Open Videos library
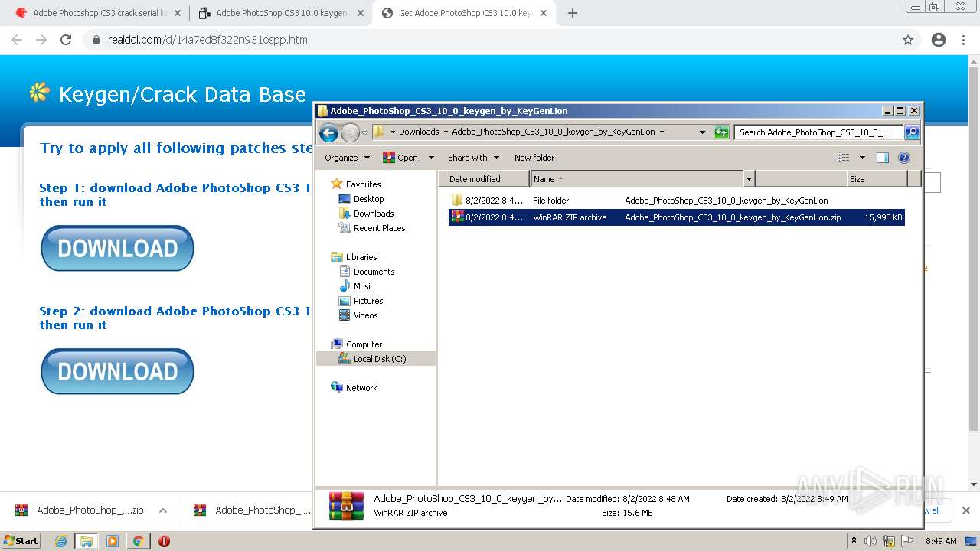980x551 pixels. click(x=365, y=315)
